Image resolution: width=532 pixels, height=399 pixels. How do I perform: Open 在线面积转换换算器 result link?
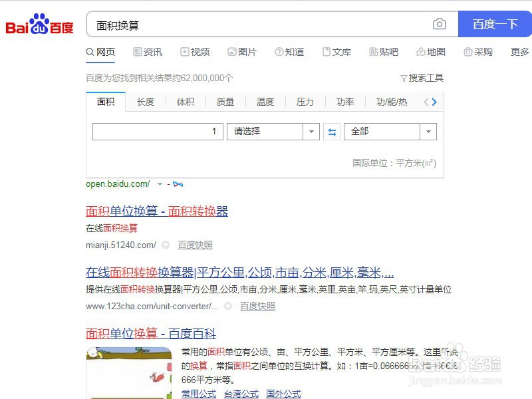pos(240,273)
